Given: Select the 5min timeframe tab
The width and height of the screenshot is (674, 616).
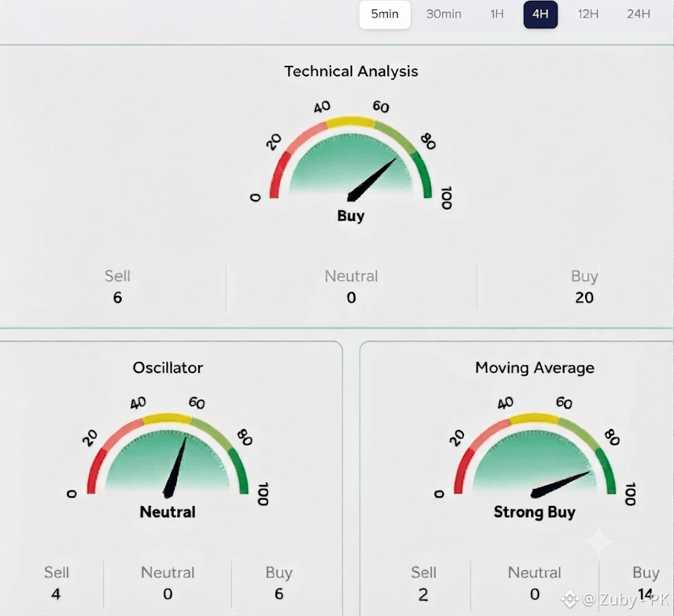Looking at the screenshot, I should coord(384,14).
